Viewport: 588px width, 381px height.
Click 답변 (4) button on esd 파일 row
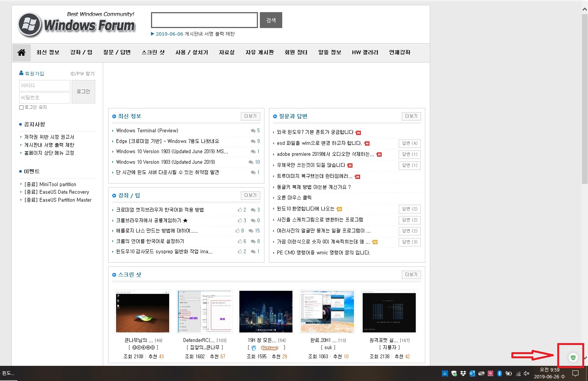(x=410, y=143)
